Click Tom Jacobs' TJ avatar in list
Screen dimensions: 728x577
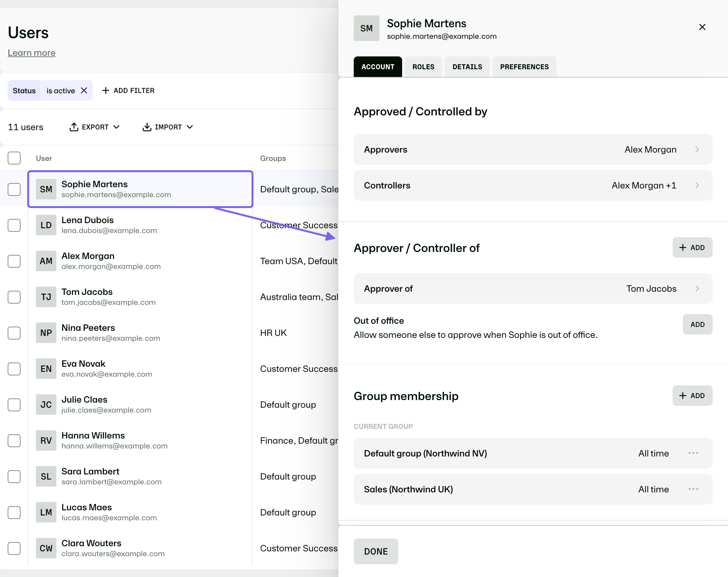tap(46, 297)
